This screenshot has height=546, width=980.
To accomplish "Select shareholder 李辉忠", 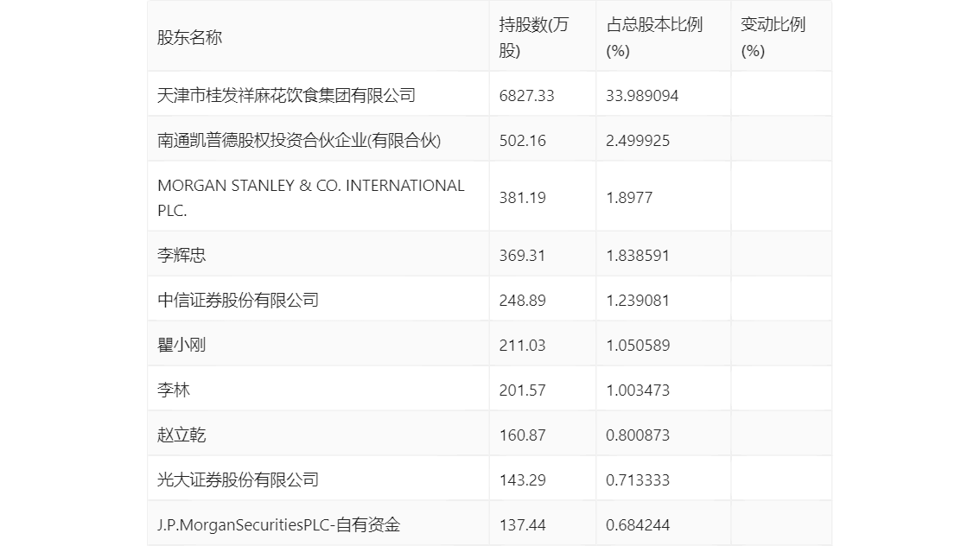I will click(x=181, y=256).
